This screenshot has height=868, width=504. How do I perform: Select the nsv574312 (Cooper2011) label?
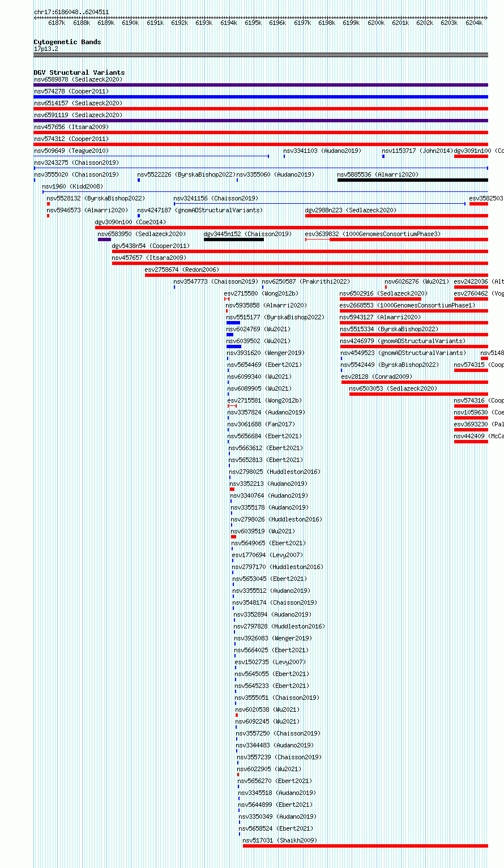point(71,139)
